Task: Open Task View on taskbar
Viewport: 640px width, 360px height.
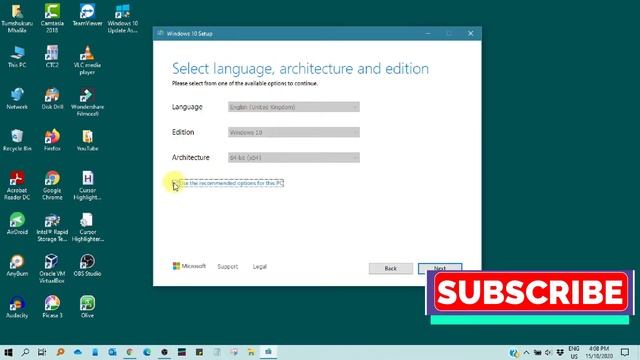Action: 42,352
